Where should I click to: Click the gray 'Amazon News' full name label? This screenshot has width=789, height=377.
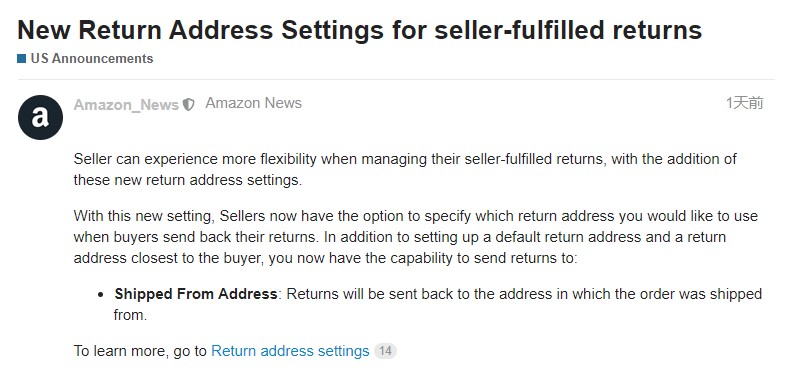pos(254,103)
